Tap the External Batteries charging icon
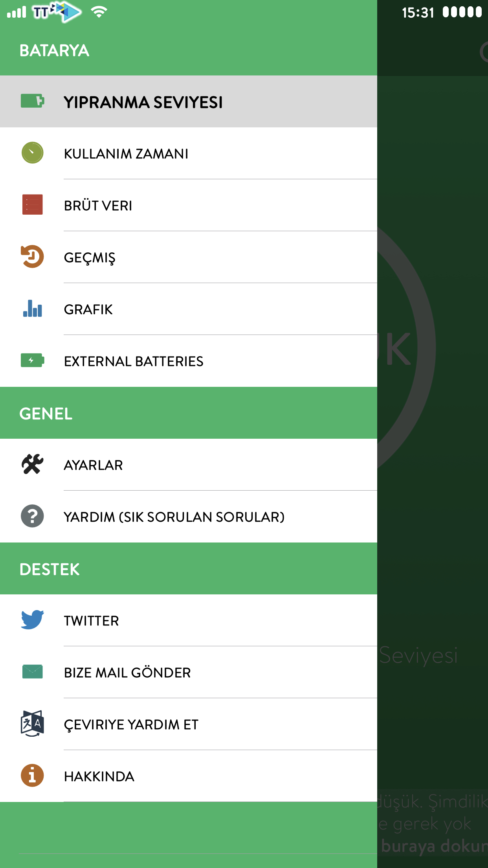Image resolution: width=488 pixels, height=868 pixels. (32, 360)
